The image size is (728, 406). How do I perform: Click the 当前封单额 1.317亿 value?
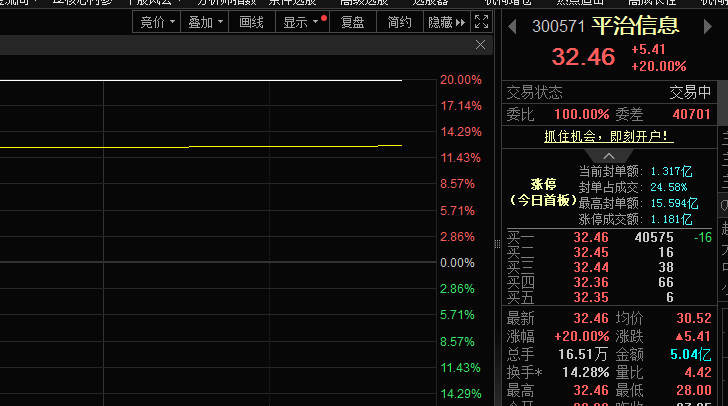pos(671,171)
